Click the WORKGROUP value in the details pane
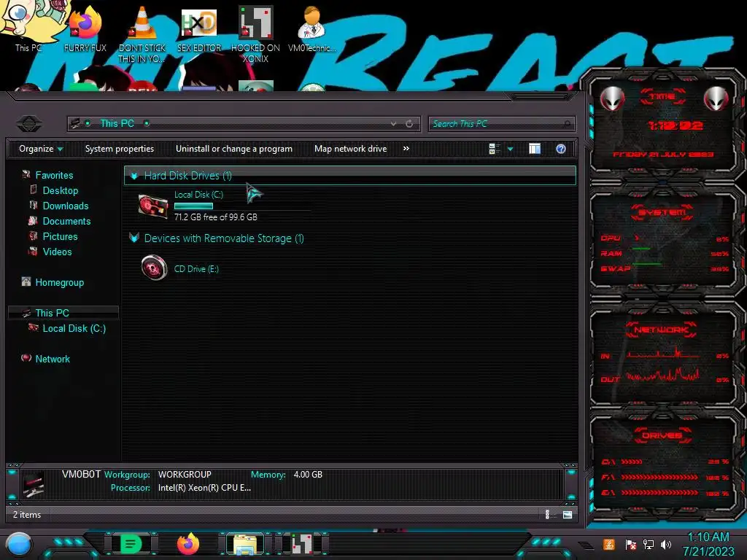The image size is (747, 560). click(x=185, y=475)
